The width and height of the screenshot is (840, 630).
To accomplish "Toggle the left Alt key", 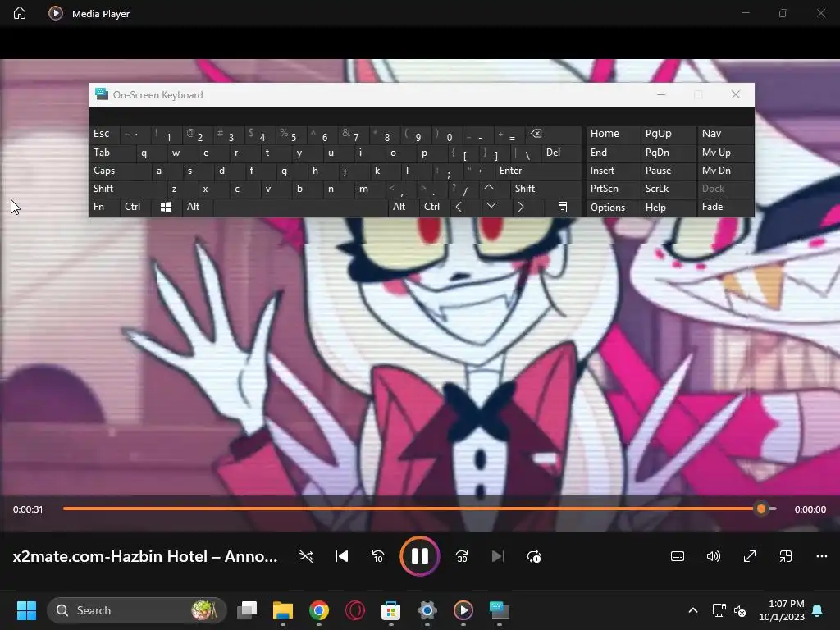I will click(197, 207).
